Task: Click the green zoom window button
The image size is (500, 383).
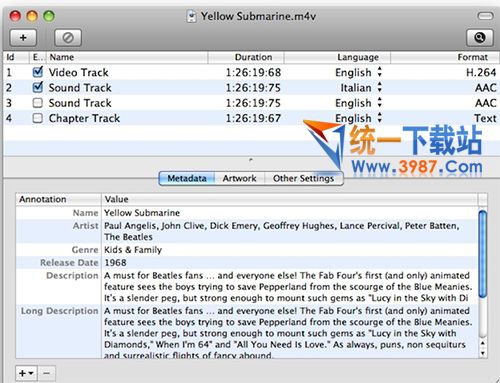Action: 49,16
